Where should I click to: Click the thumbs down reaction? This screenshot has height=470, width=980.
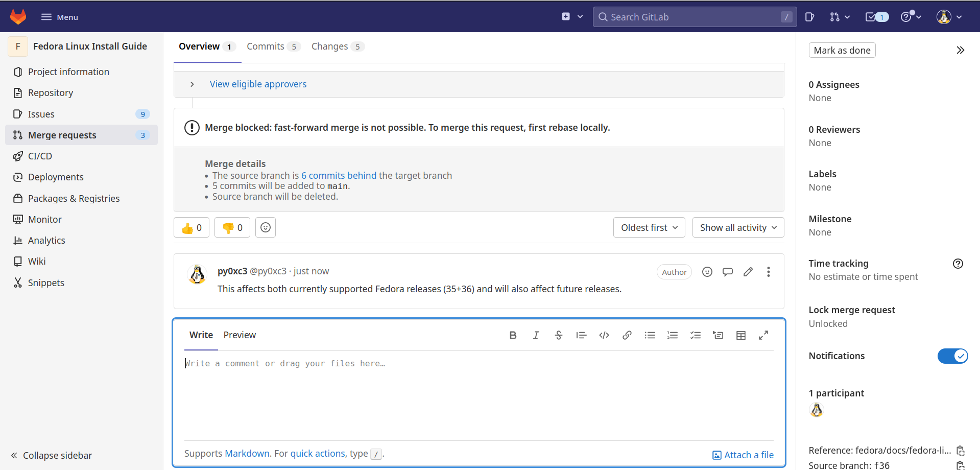(232, 228)
